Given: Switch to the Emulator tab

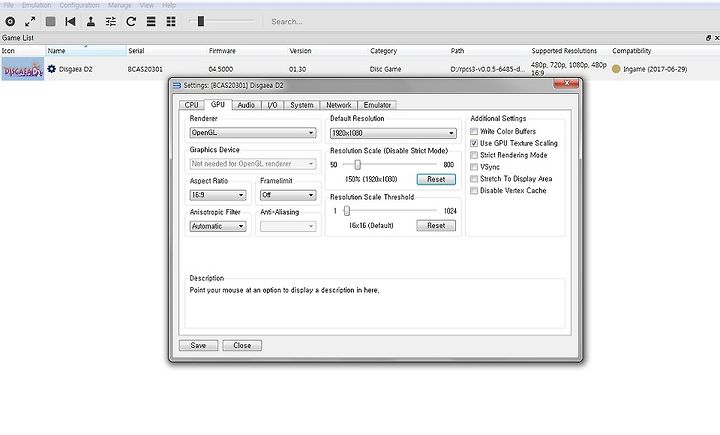Looking at the screenshot, I should 377,105.
